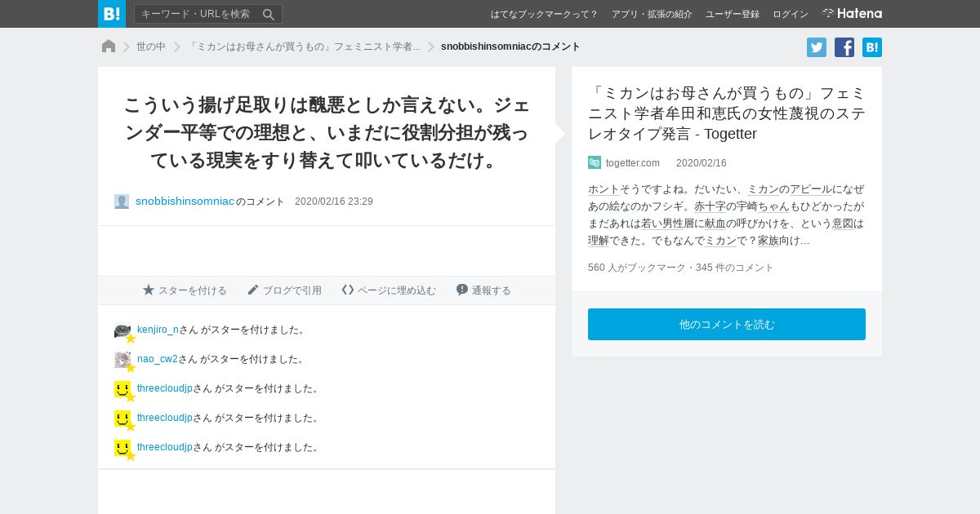The height and width of the screenshot is (514, 980).
Task: Click 他のコメントを読む button
Action: pyautogui.click(x=727, y=324)
